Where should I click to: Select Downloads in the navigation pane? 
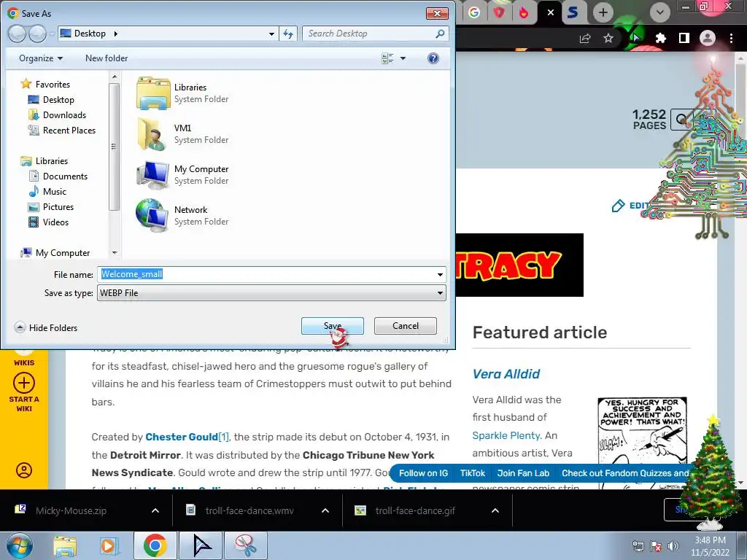(x=57, y=114)
